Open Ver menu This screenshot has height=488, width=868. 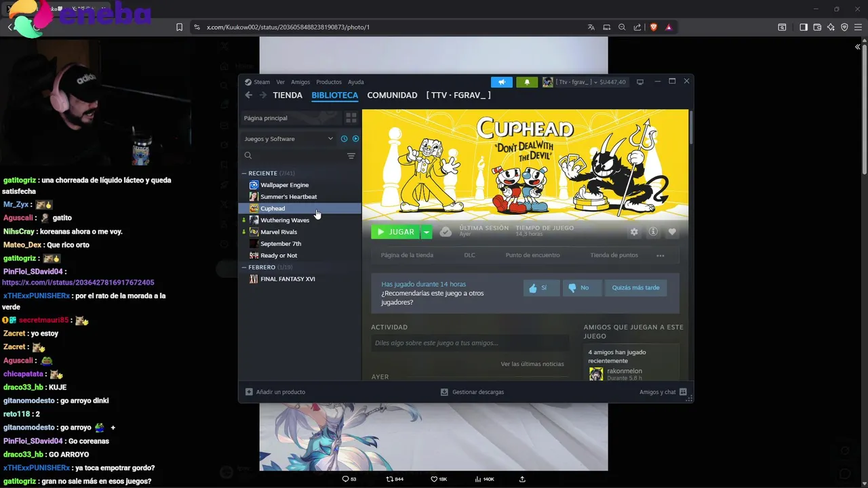tap(280, 82)
